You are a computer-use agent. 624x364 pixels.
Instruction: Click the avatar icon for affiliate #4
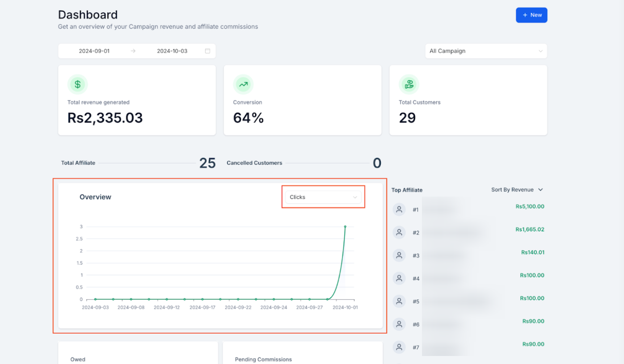click(399, 278)
